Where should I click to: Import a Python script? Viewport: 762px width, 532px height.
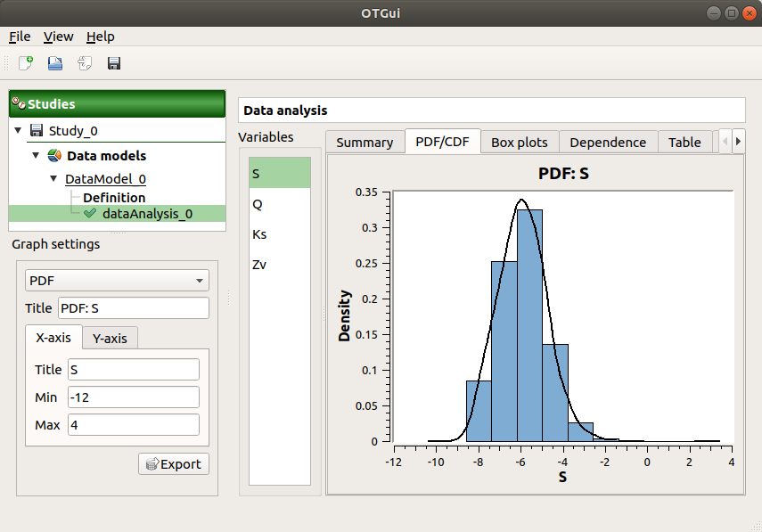85,62
